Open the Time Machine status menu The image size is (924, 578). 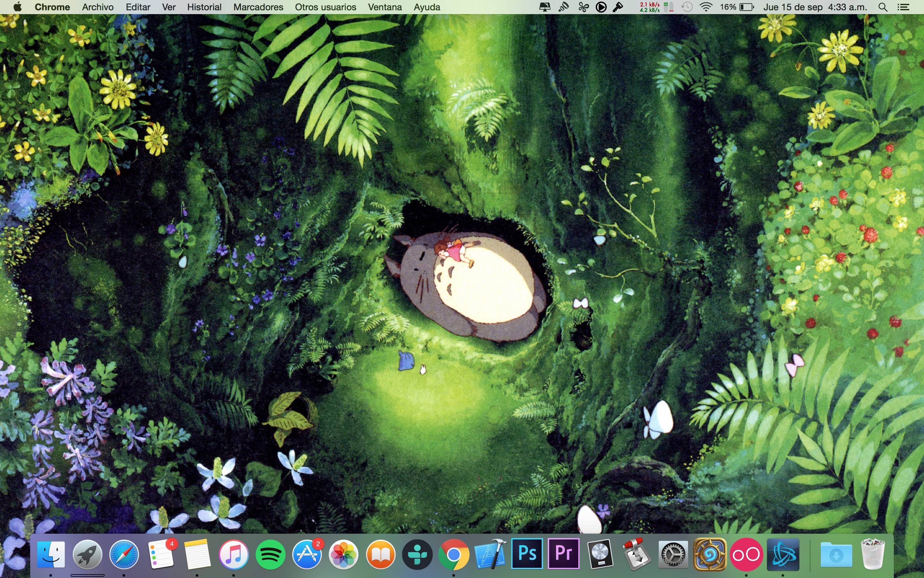(x=687, y=7)
